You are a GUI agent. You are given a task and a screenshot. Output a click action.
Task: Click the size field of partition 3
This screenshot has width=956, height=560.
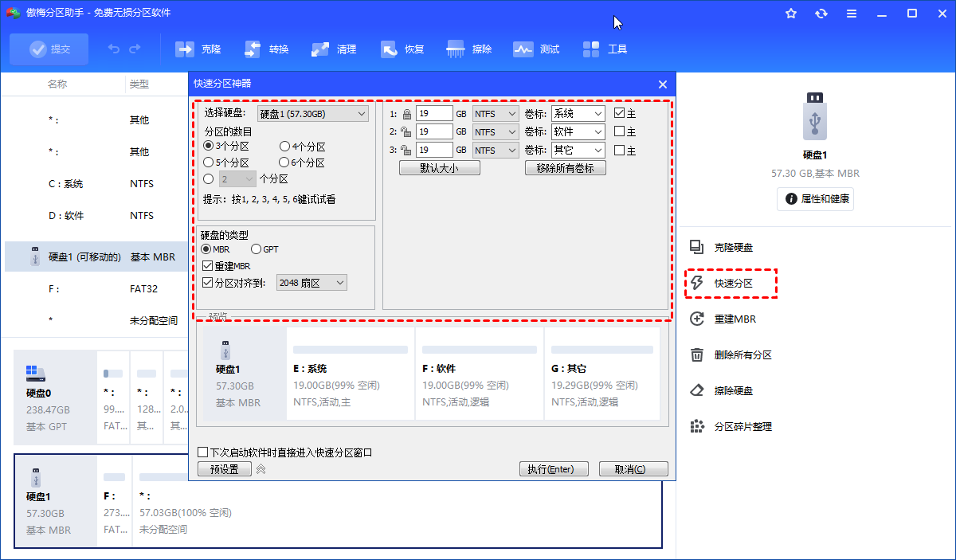(434, 150)
